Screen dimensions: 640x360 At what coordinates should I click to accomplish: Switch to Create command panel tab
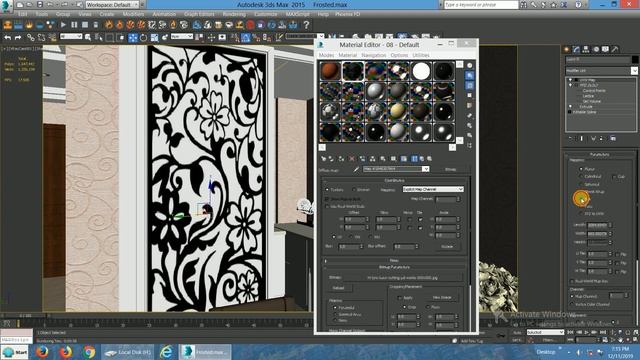click(x=567, y=49)
